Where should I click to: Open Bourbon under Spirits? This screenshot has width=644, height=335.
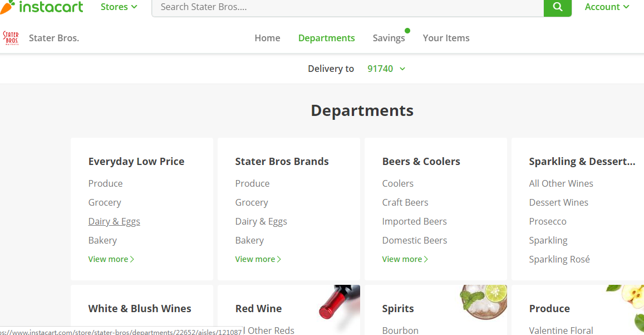point(400,331)
